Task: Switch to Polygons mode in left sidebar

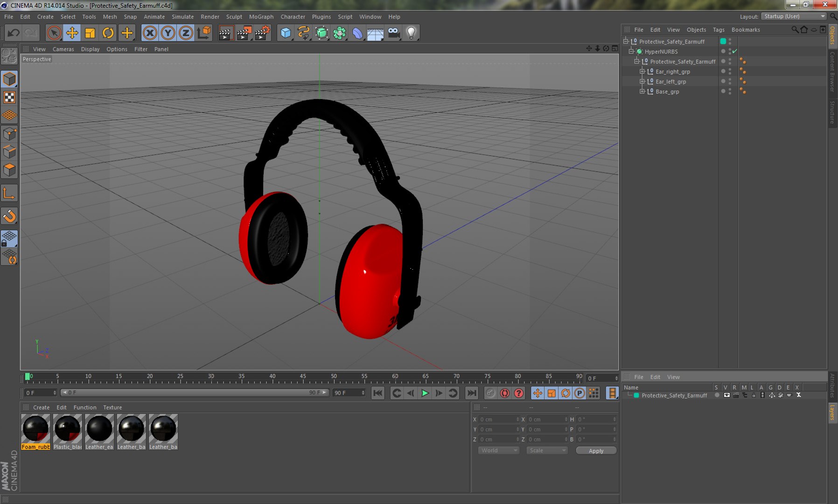Action: (x=9, y=170)
